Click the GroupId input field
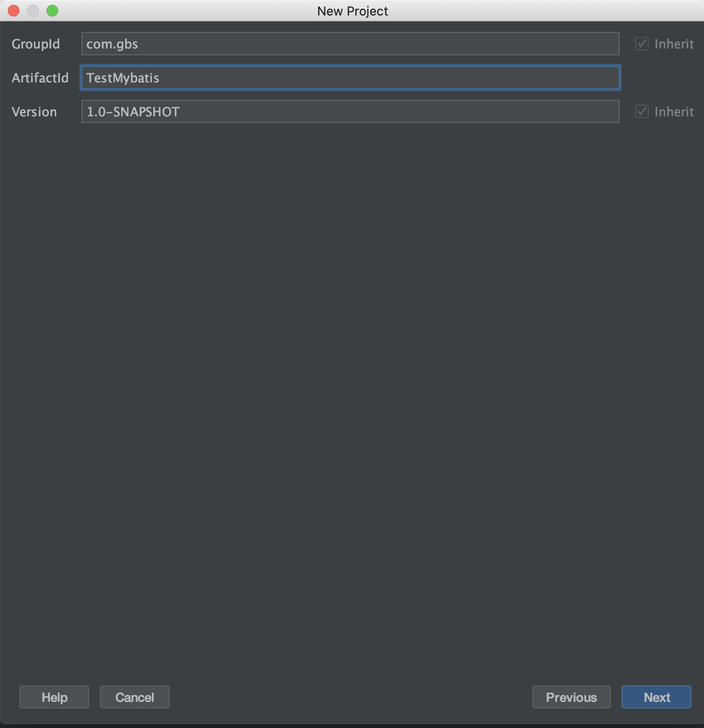The image size is (704, 728). (x=350, y=44)
